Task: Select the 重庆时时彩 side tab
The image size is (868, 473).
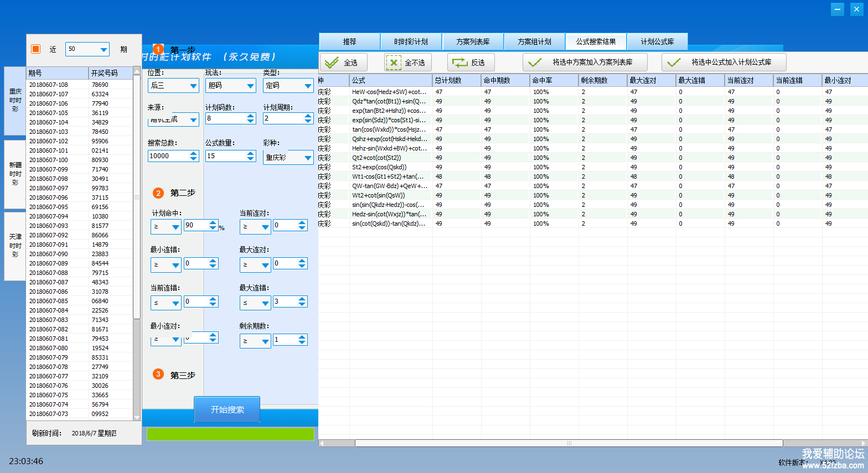Action: pyautogui.click(x=15, y=101)
